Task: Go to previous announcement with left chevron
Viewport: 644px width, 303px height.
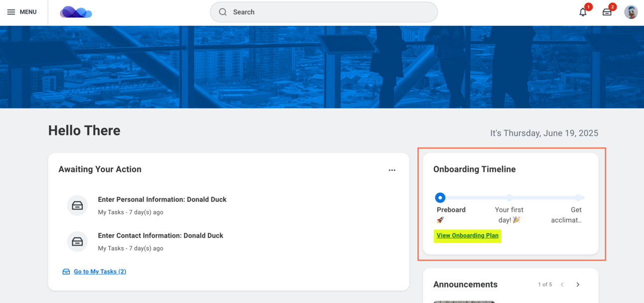Action: [562, 285]
